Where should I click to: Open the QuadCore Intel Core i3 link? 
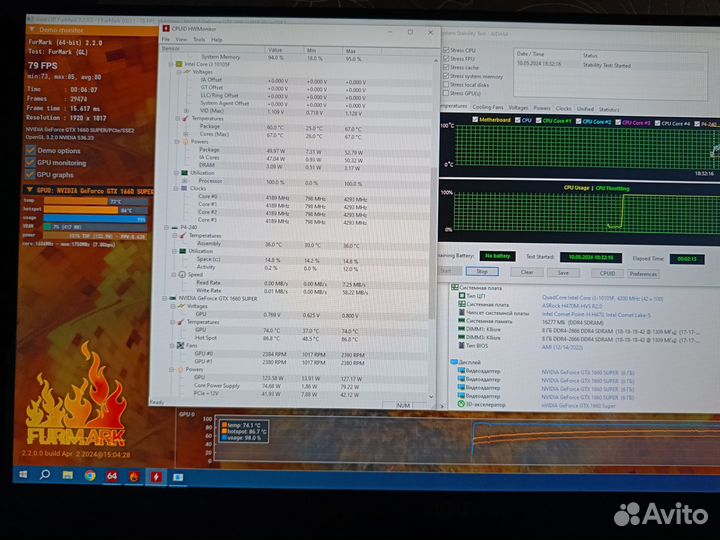click(602, 298)
